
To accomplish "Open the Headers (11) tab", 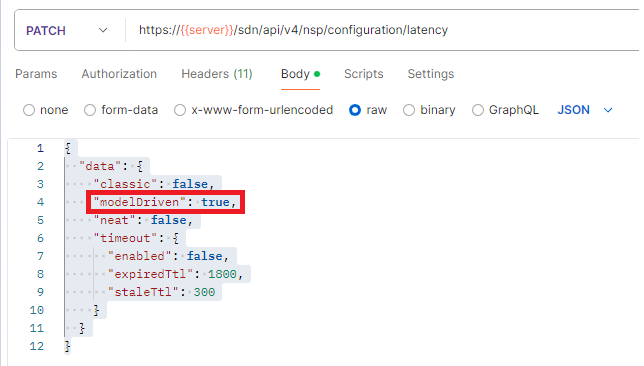I will pos(217,74).
